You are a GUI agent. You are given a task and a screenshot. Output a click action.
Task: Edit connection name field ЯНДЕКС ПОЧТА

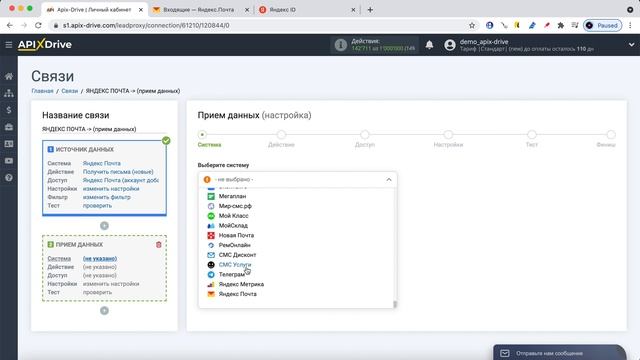pos(104,129)
